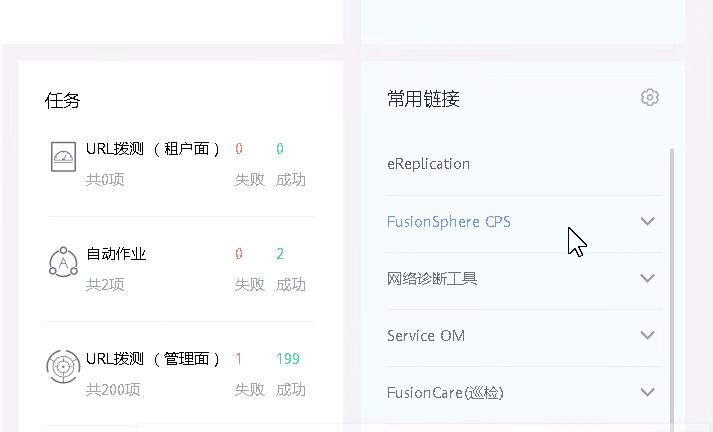Open the Service OM link
The image size is (713, 432).
425,336
